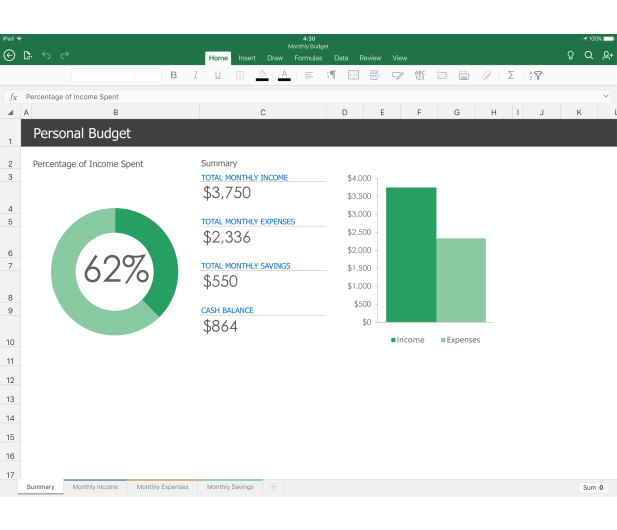Image resolution: width=617 pixels, height=530 pixels.
Task: Click the TOTAL MONTHLY SAVINGS label
Action: point(246,266)
